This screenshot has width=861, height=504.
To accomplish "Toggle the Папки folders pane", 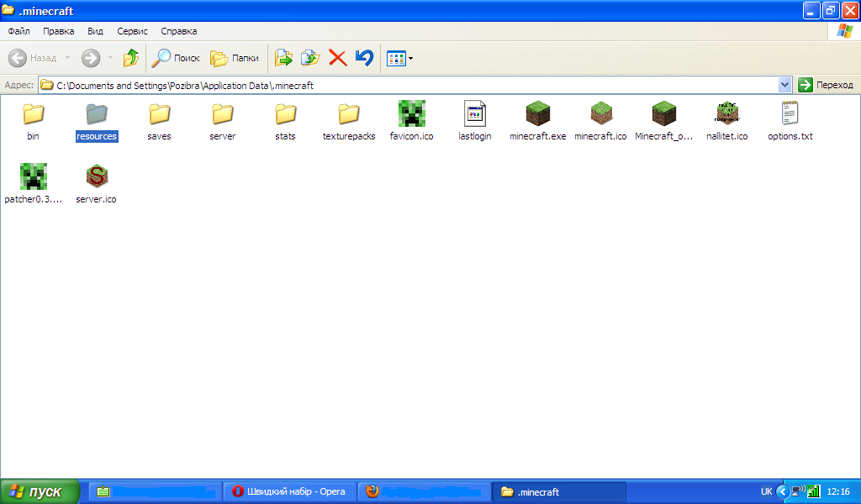I will click(235, 58).
